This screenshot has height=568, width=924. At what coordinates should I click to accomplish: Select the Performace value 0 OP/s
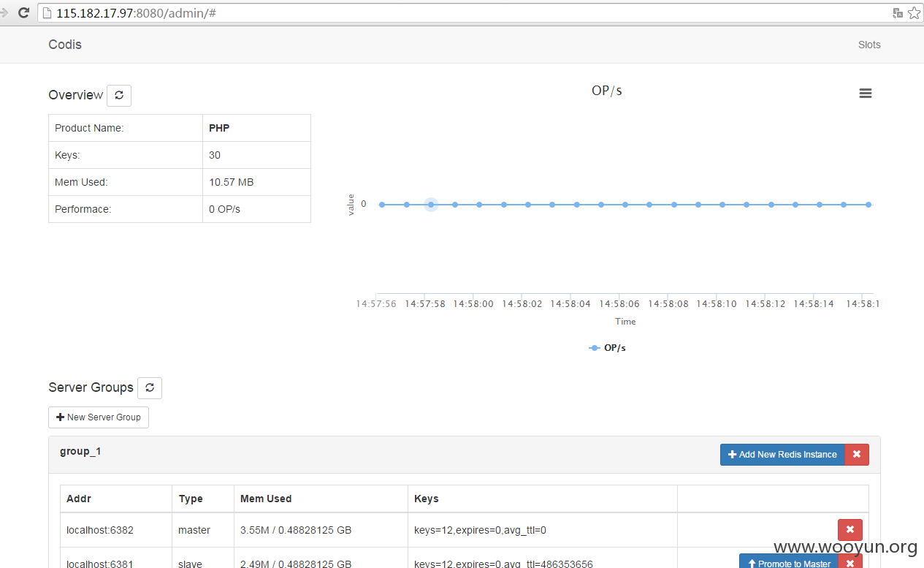(225, 209)
